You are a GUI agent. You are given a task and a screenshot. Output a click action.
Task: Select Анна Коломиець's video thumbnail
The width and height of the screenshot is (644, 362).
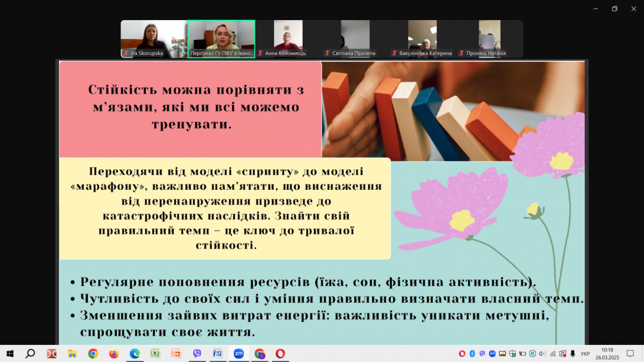(288, 39)
